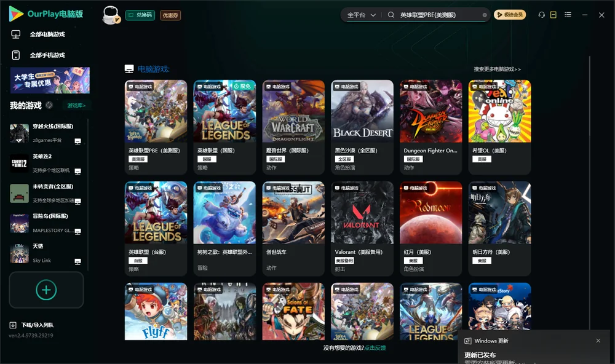Screen dimensions: 615x364
Task: Click 搜索更多电脑游戏>> link
Action: point(498,69)
